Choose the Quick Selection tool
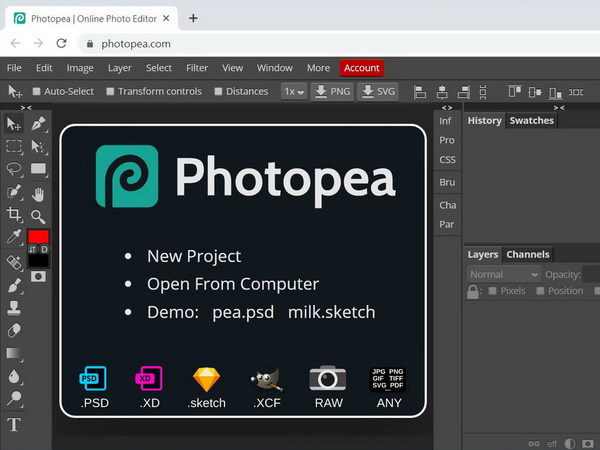Image resolution: width=600 pixels, height=450 pixels. click(x=14, y=191)
